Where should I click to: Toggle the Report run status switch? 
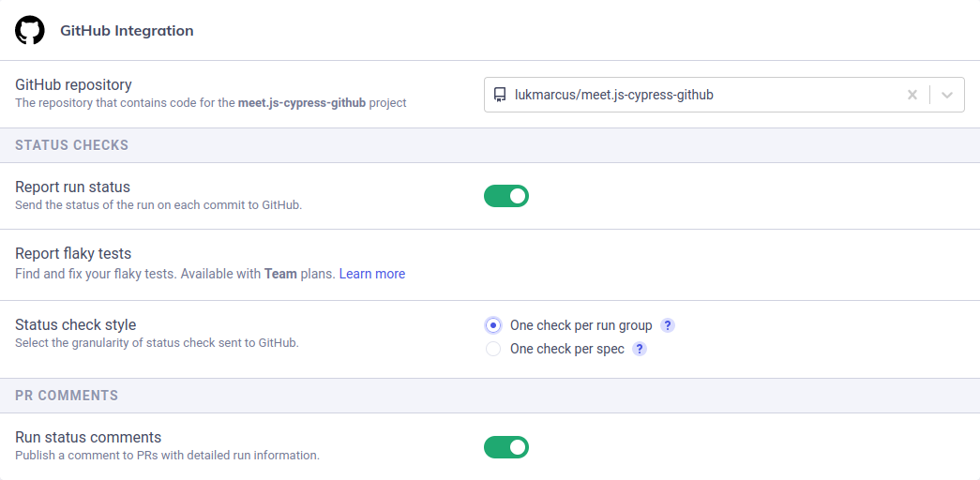point(506,196)
